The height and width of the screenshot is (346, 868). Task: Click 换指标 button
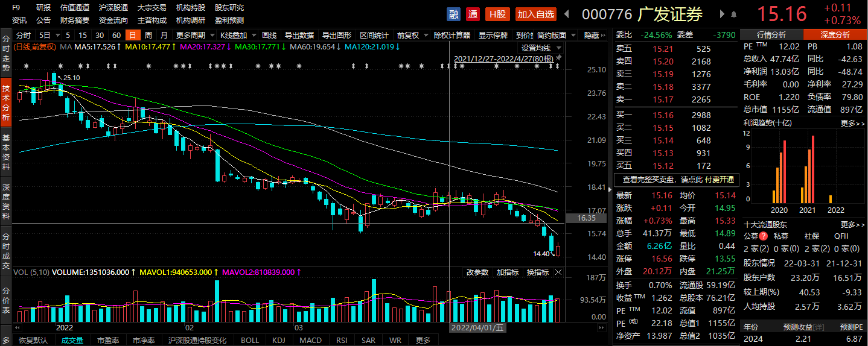(x=538, y=272)
